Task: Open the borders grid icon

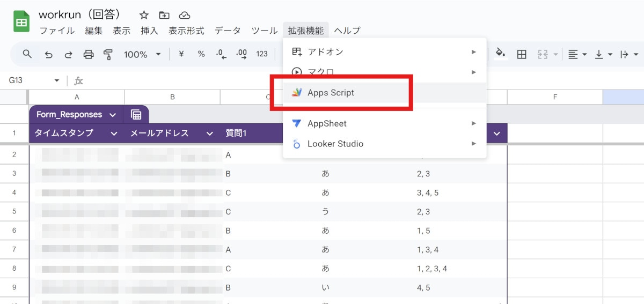Action: pos(521,54)
